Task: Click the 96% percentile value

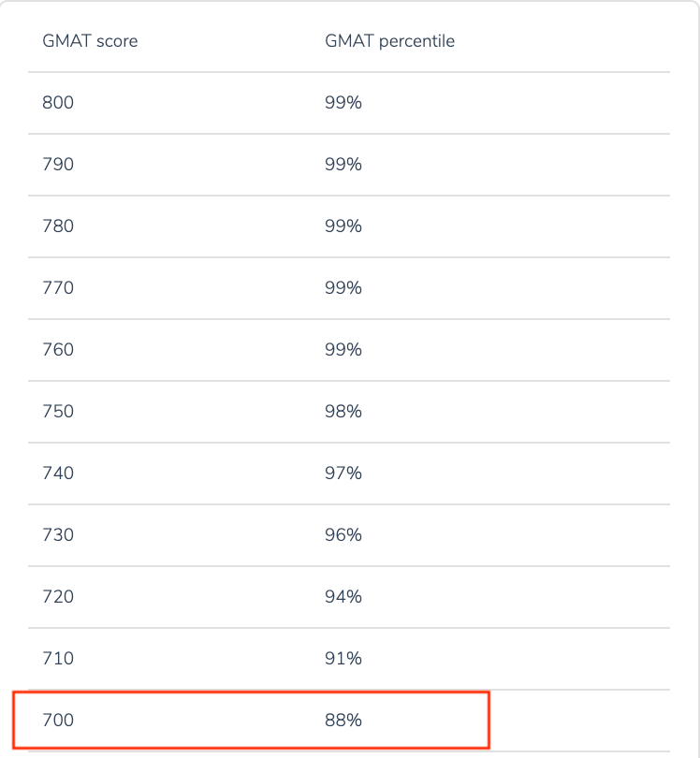Action: click(x=343, y=535)
